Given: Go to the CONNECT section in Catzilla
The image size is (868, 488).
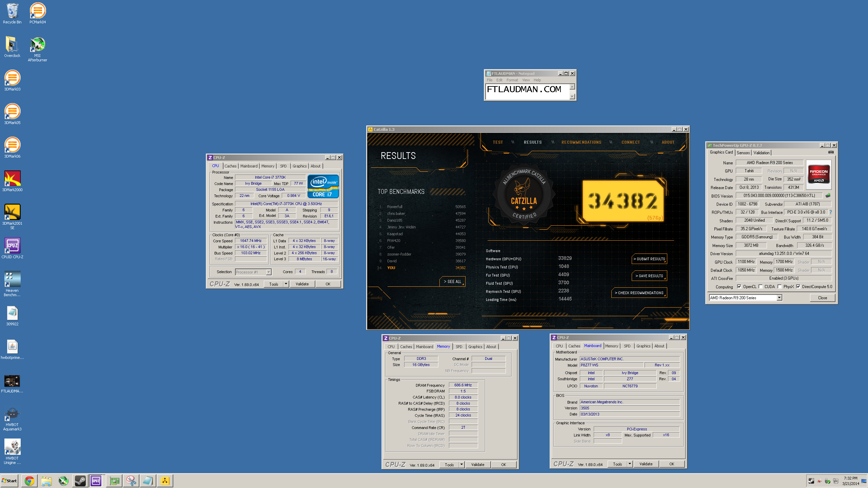Looking at the screenshot, I should click(x=630, y=142).
